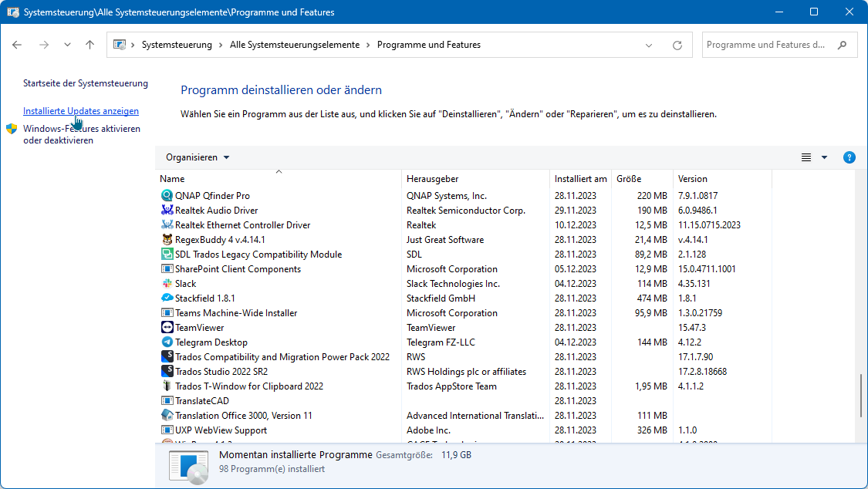
Task: Click the SDL Trados Legacy Compatibility Module icon
Action: pyautogui.click(x=167, y=254)
